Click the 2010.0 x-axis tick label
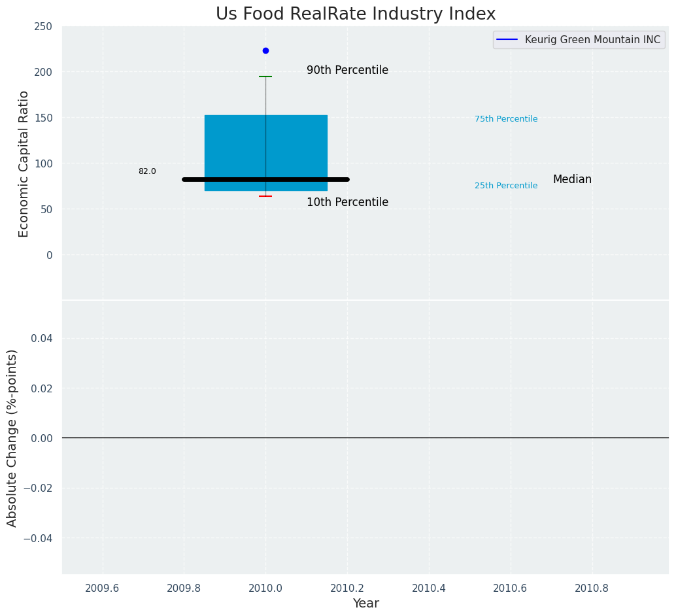The width and height of the screenshot is (676, 616). click(265, 588)
